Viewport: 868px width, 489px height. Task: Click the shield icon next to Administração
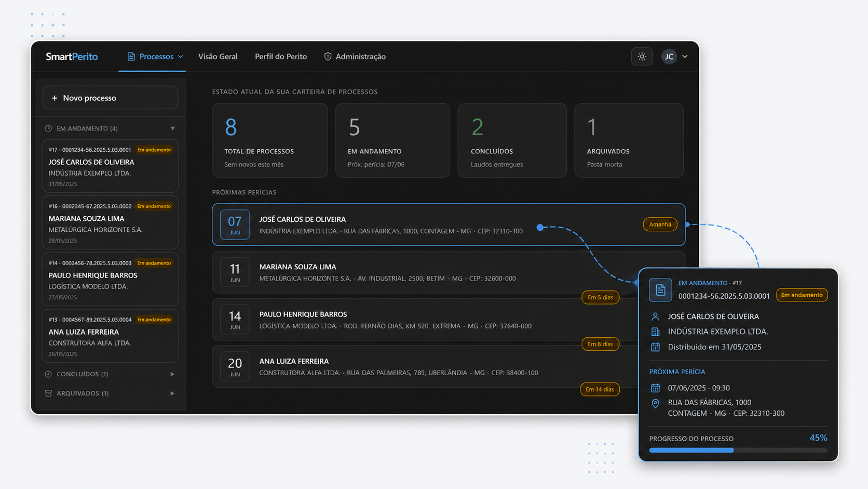[328, 57]
